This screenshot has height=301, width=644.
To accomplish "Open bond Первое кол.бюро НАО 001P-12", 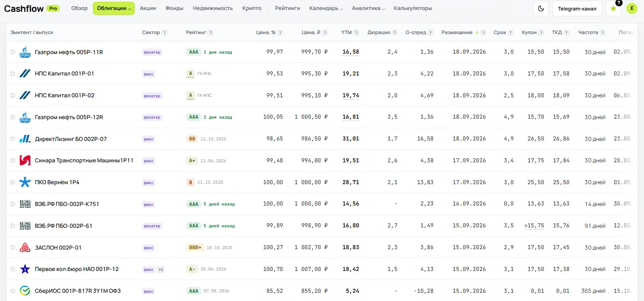I will (76, 269).
